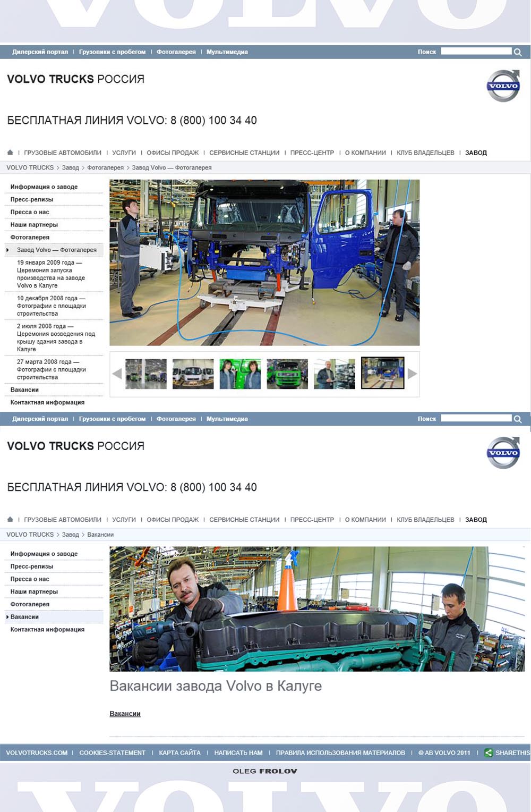Open Фотогалерея in the Вакансии page sidebar

point(30,604)
